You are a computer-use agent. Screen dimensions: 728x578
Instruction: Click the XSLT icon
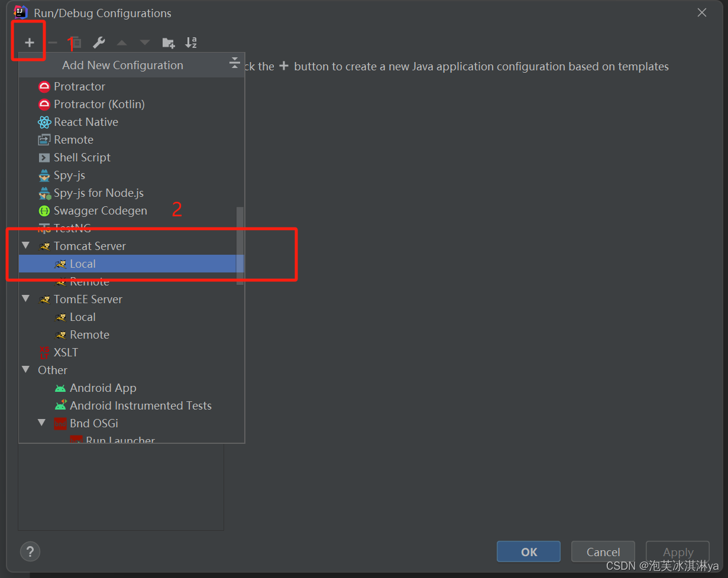pyautogui.click(x=44, y=353)
